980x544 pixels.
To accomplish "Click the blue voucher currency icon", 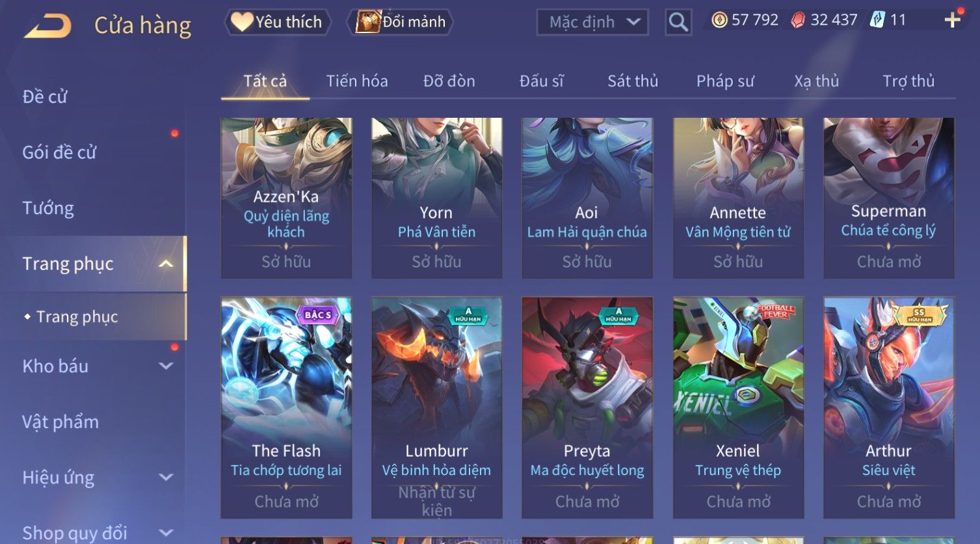I will pos(877,20).
